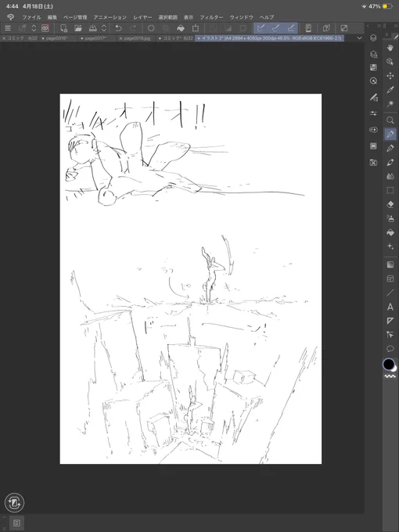Select the Correct line tool

coord(390,335)
